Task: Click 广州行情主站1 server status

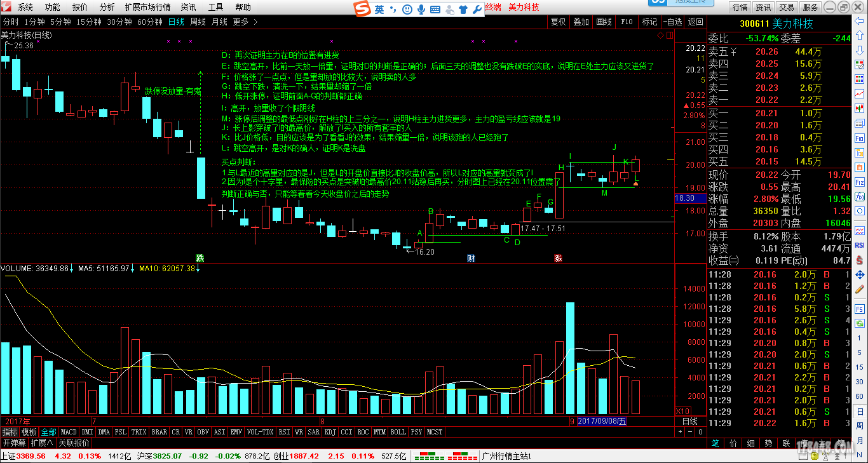Action: pyautogui.click(x=506, y=456)
